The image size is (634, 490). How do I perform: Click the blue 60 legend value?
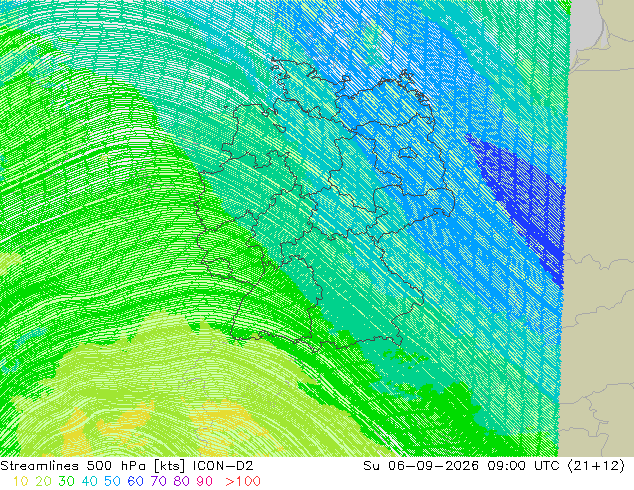click(135, 481)
